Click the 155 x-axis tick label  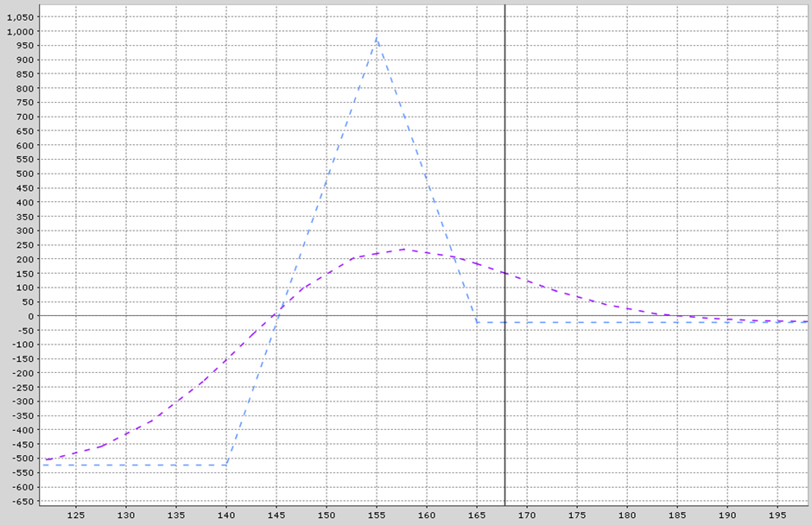(x=377, y=516)
